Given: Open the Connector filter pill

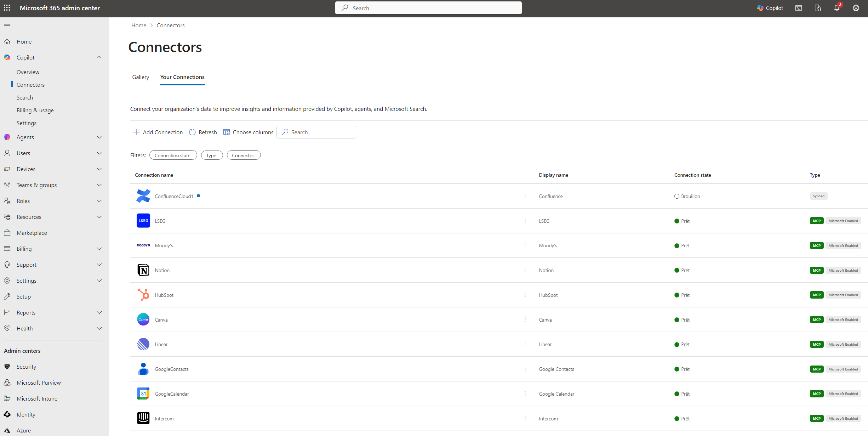Looking at the screenshot, I should [243, 155].
